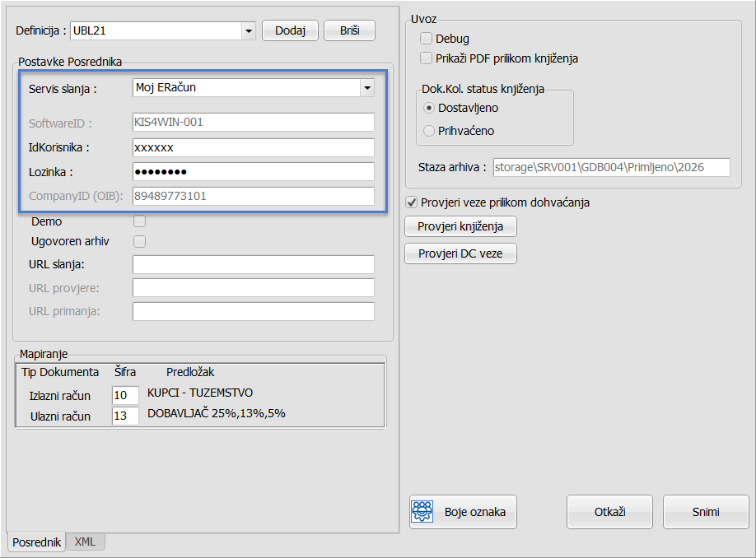Select the Posrednik tab
Viewport: 756px width, 558px height.
click(37, 542)
